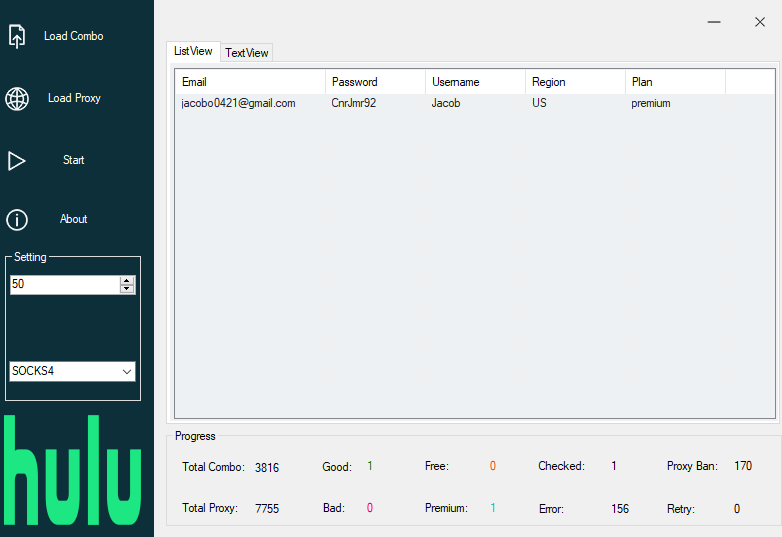782x537 pixels.
Task: Click the Password column header
Action: pos(376,82)
